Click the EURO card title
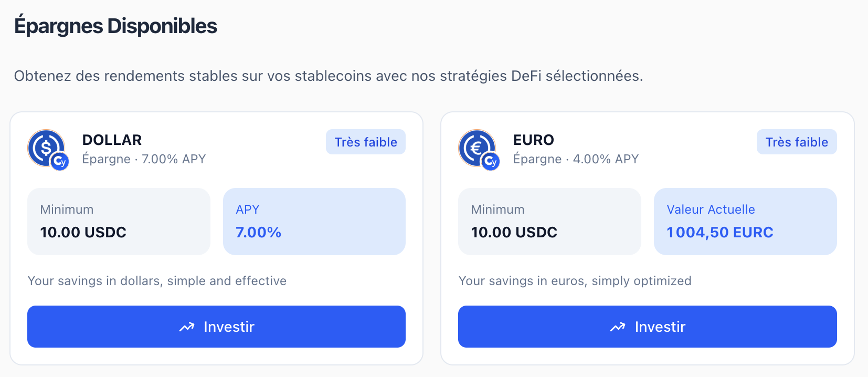The height and width of the screenshot is (377, 868). 534,140
